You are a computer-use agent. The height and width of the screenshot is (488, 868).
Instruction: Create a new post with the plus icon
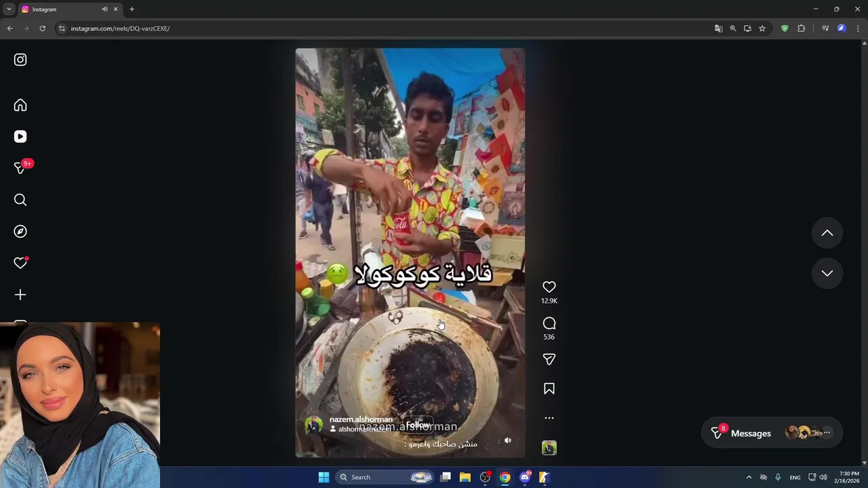pyautogui.click(x=20, y=295)
